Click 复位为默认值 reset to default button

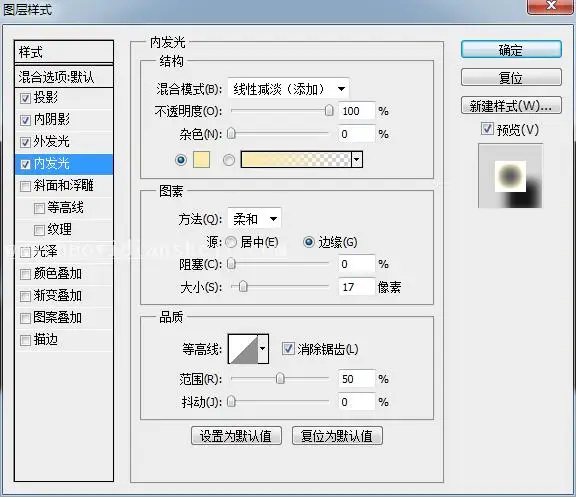(337, 436)
